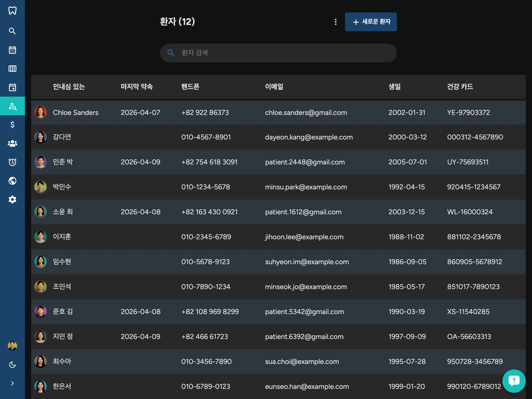Image resolution: width=532 pixels, height=399 pixels.
Task: Open the appointment day calendar icon
Action: [x=12, y=87]
